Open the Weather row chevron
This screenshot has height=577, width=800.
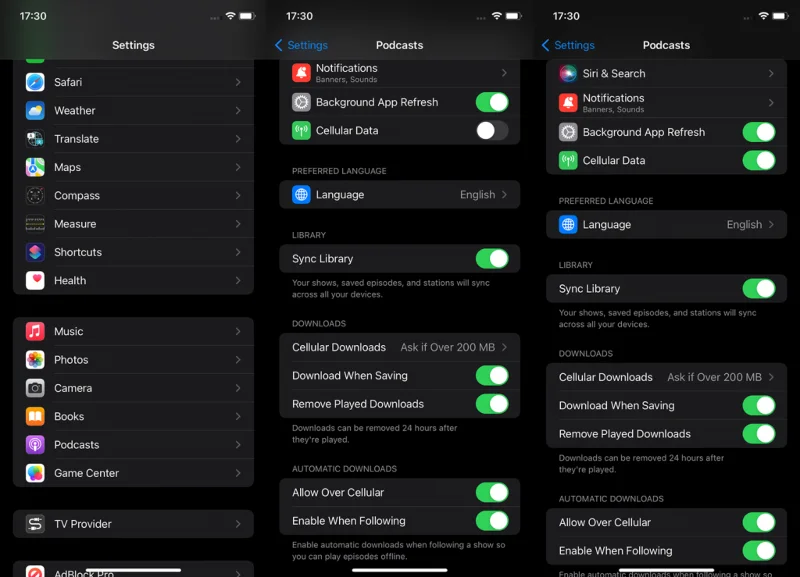pyautogui.click(x=238, y=111)
